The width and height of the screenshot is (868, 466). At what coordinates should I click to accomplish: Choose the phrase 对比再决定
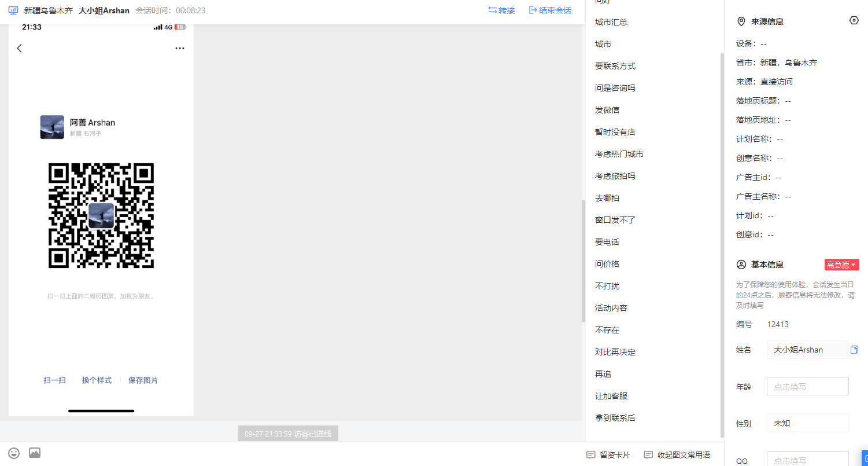click(x=615, y=352)
